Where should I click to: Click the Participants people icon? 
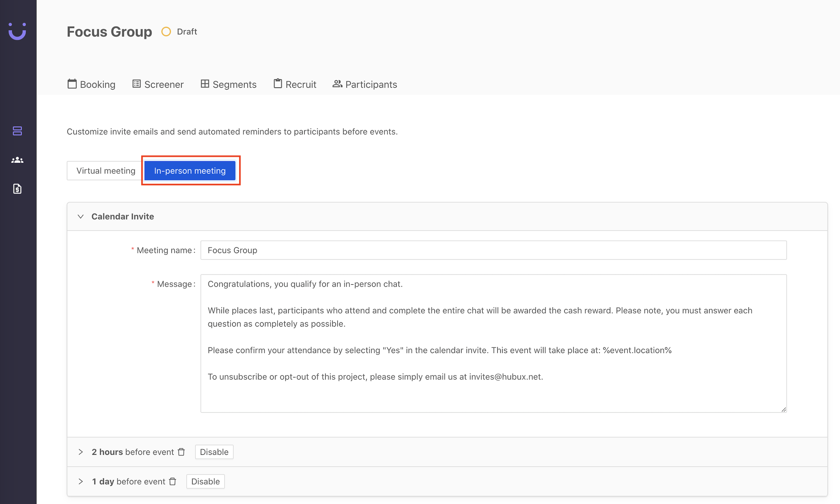click(x=337, y=83)
